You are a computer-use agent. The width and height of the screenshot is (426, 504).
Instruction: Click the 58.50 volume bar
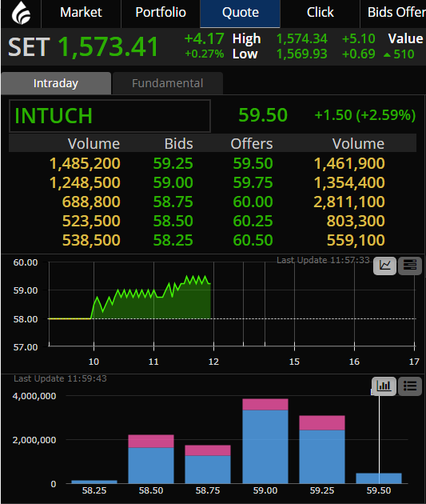click(x=151, y=459)
